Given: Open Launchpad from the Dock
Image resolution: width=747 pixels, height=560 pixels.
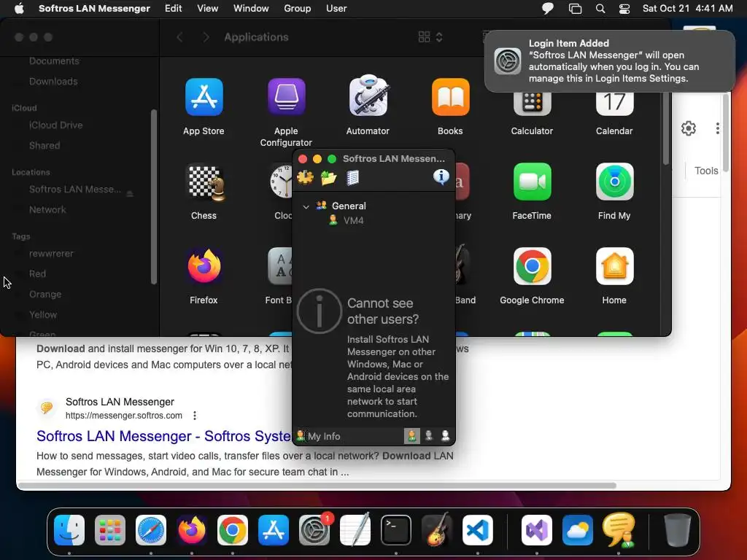Looking at the screenshot, I should (x=110, y=530).
